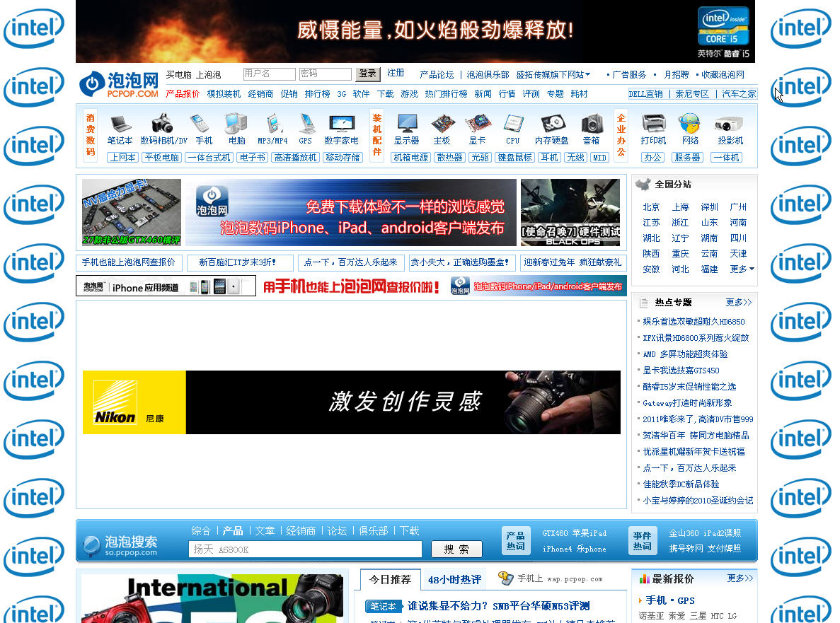Switch to the 48小时热评 tab

point(454,580)
